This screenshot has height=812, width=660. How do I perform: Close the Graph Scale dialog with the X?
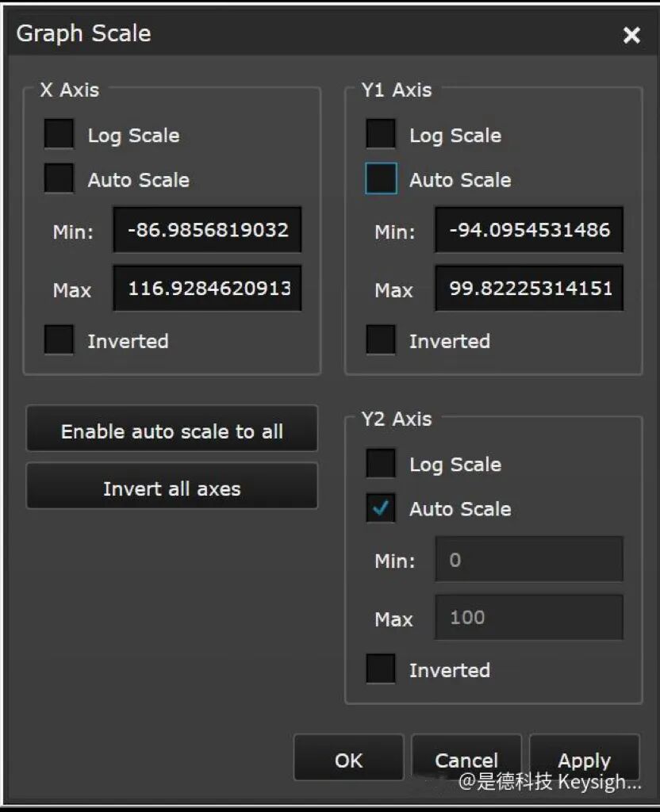tap(631, 34)
